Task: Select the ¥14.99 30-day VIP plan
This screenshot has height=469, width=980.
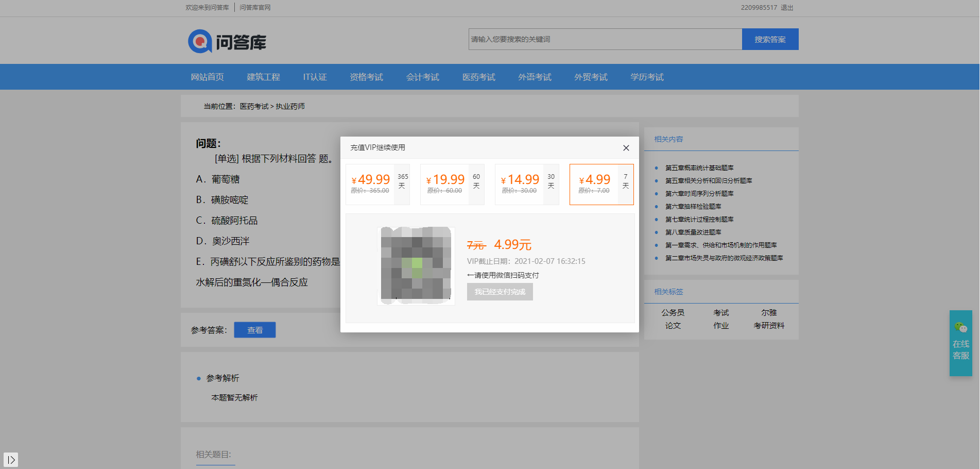Action: [527, 185]
